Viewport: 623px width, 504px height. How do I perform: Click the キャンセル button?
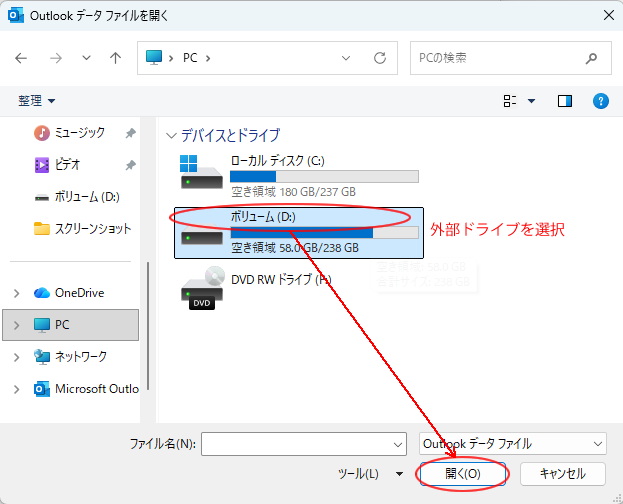coord(563,474)
